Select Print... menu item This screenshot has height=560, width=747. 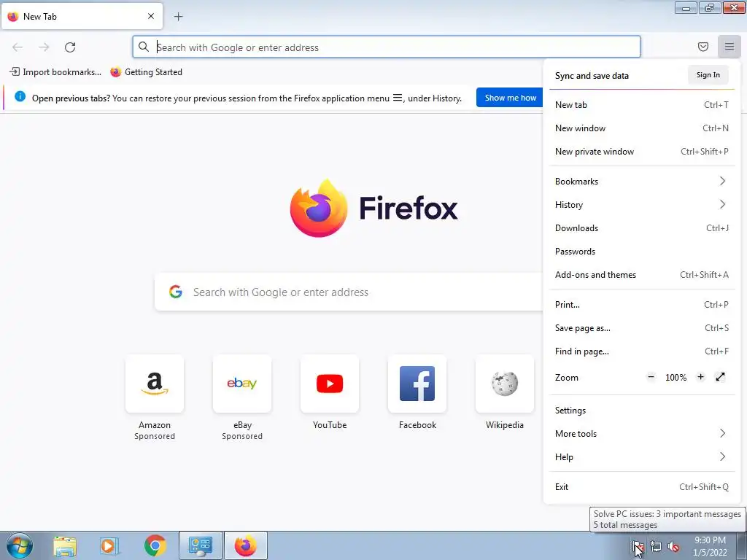coord(641,304)
